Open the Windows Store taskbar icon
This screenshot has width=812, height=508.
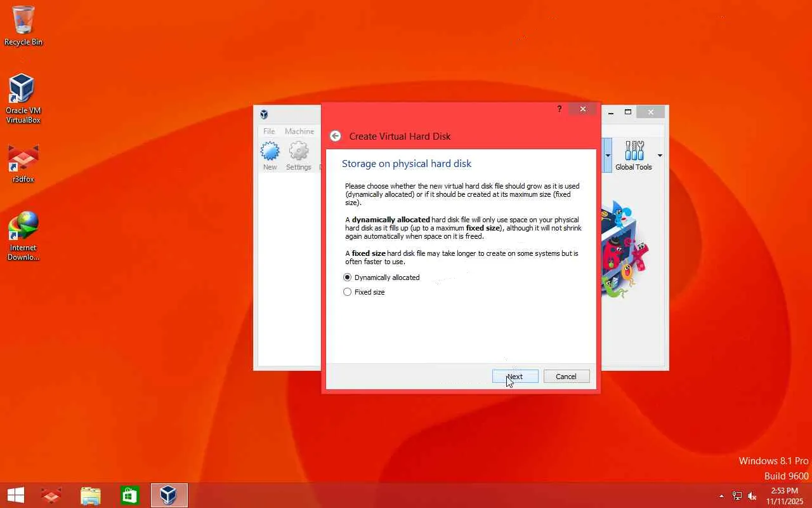point(130,495)
